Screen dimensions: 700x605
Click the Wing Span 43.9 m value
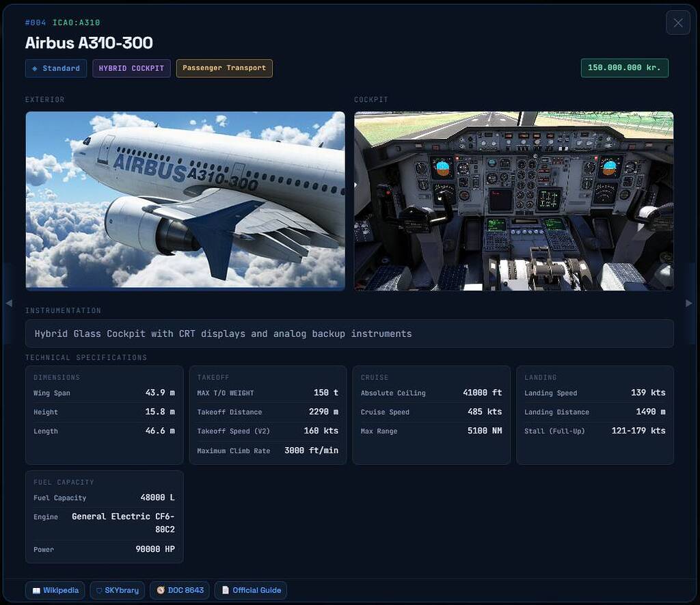tap(160, 393)
